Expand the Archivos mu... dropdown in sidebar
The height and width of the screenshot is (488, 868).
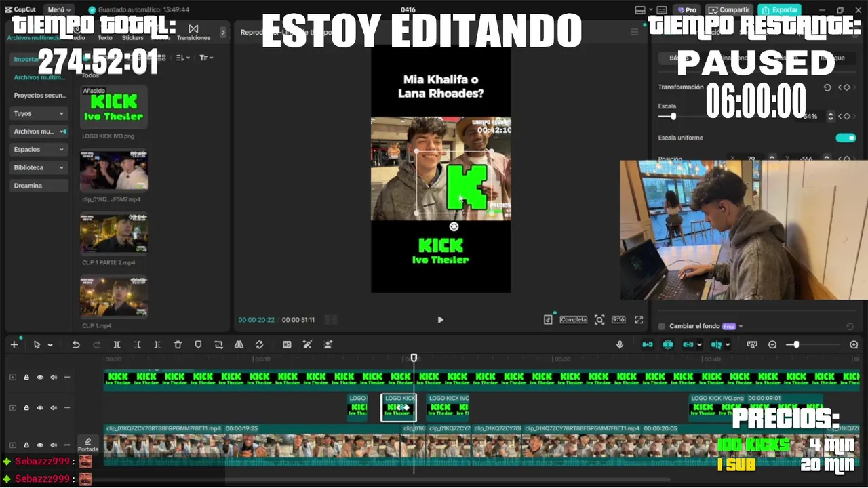click(x=39, y=131)
